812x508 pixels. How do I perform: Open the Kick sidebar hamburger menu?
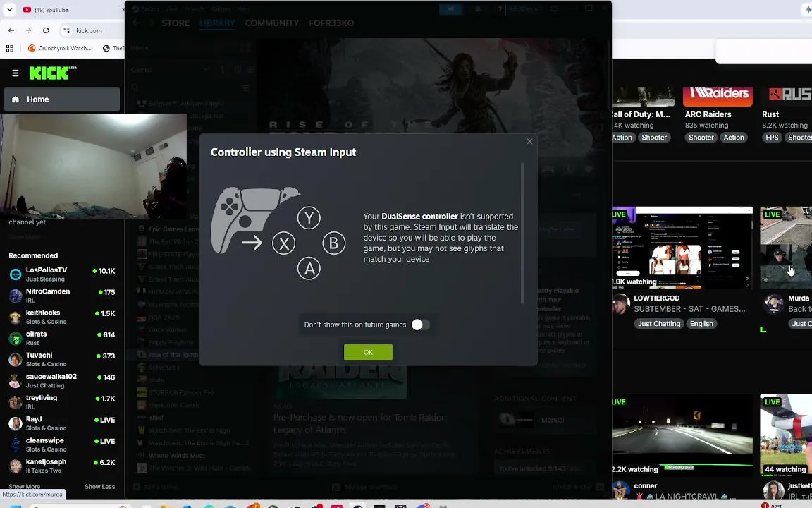click(16, 73)
